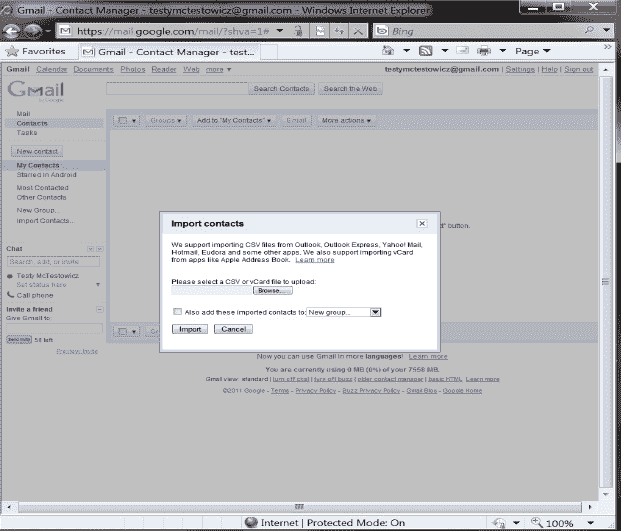Click the Sign out link
The image size is (621, 531).
(579, 69)
